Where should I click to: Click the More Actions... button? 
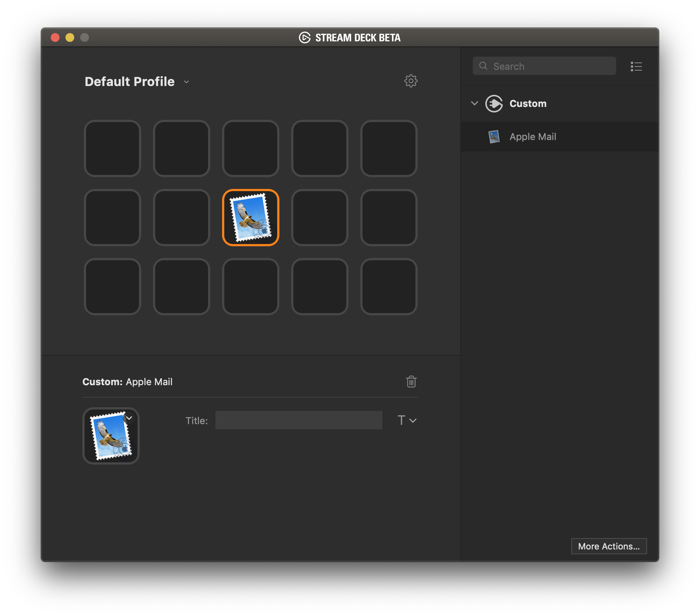(x=608, y=546)
